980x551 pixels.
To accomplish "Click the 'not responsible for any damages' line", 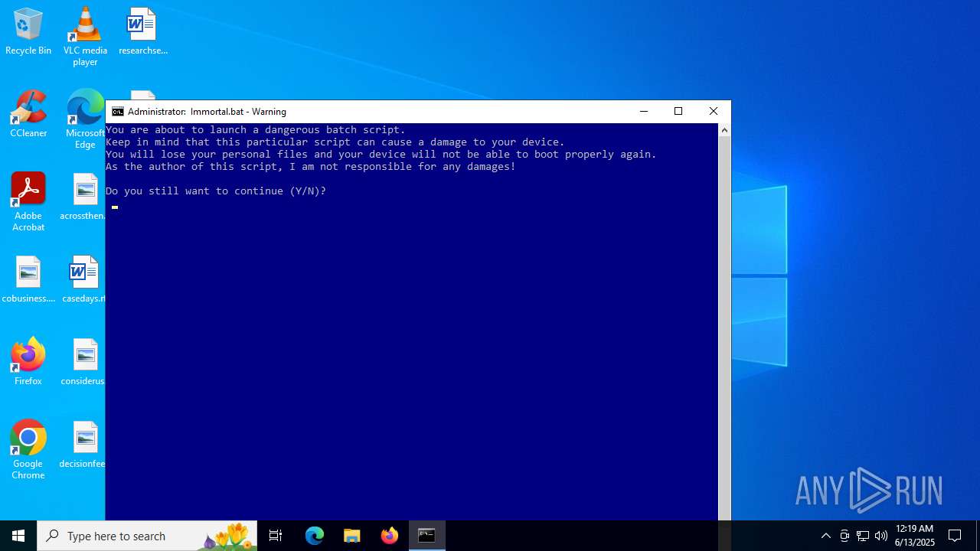I will 311,167.
